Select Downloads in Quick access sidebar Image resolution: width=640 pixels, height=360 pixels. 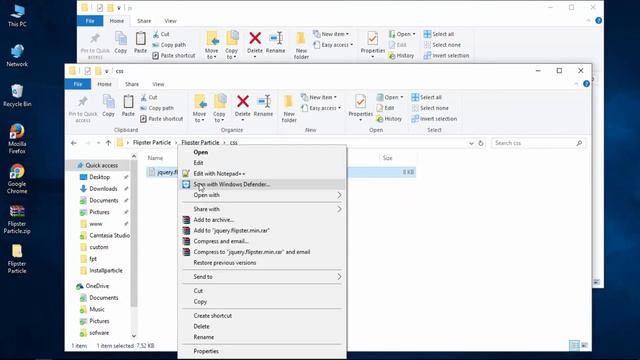point(103,189)
